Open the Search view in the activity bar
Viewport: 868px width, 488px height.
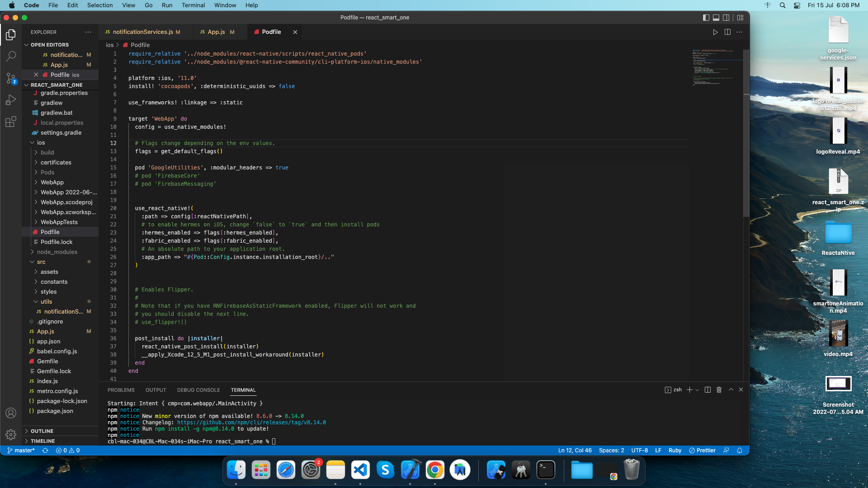coord(11,56)
